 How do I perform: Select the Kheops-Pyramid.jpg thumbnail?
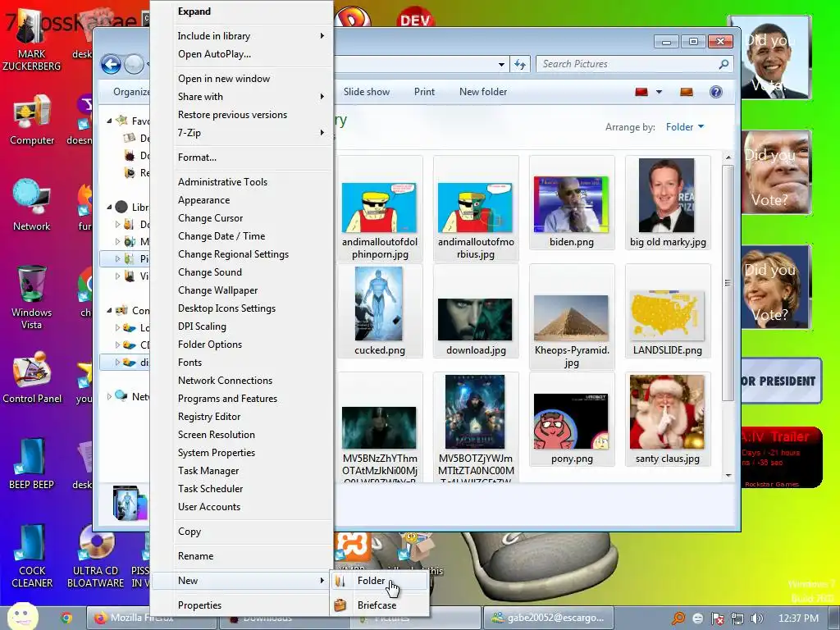[x=572, y=317]
